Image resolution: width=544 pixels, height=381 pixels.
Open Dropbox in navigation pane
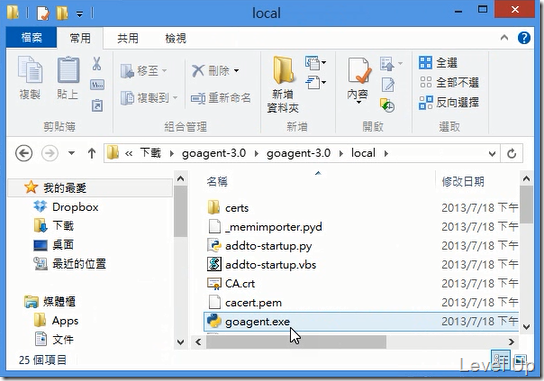[66, 207]
